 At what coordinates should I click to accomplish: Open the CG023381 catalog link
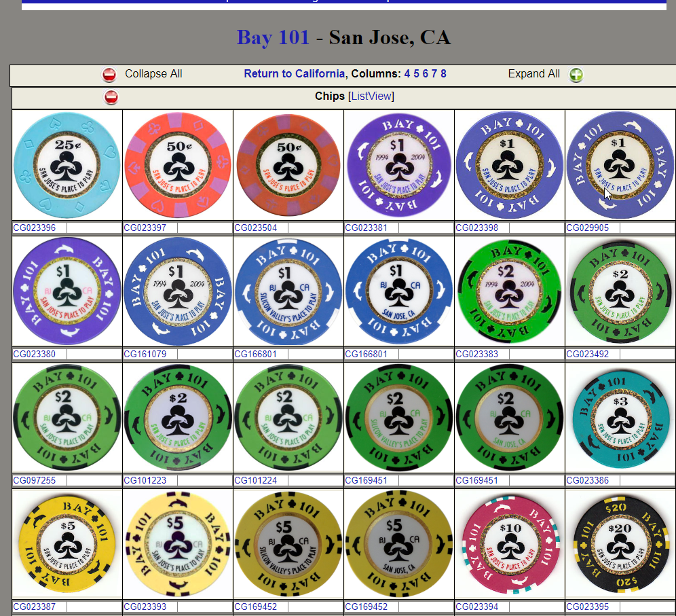pos(366,228)
